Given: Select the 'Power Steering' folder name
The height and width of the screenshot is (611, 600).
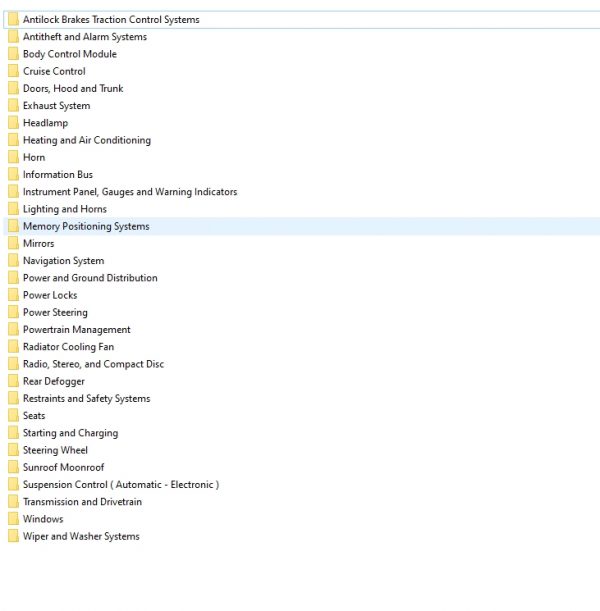Looking at the screenshot, I should pos(55,312).
